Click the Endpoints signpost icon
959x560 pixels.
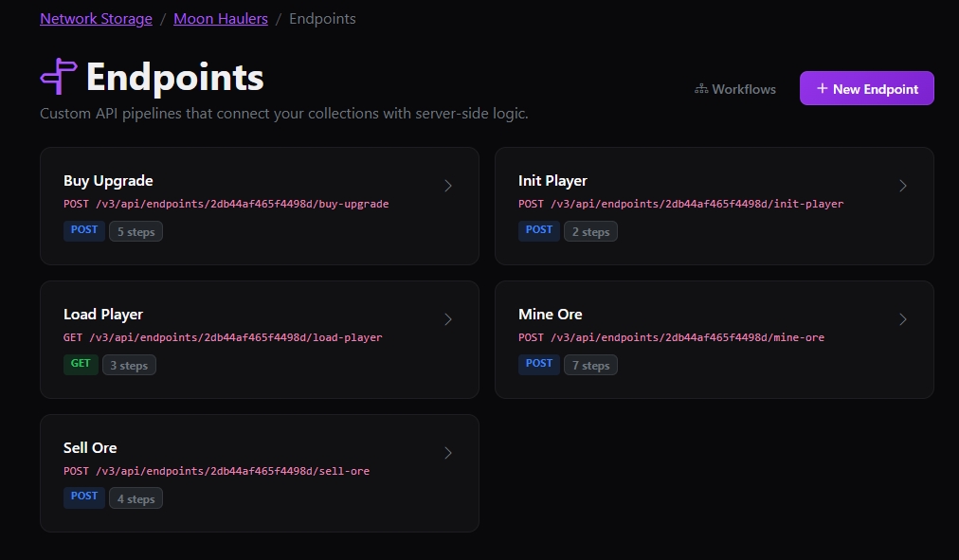(58, 77)
